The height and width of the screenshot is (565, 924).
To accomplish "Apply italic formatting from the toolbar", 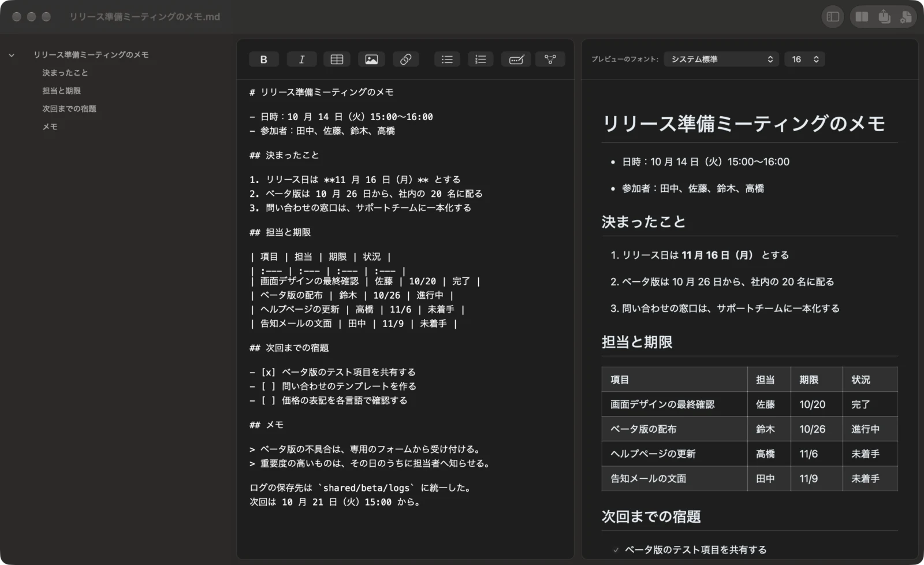I will (x=301, y=59).
